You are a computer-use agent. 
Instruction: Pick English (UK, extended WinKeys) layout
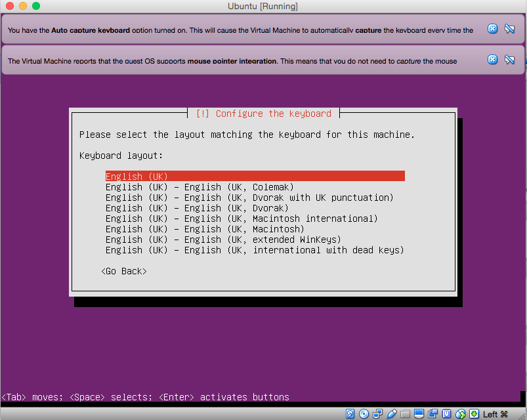click(x=223, y=240)
